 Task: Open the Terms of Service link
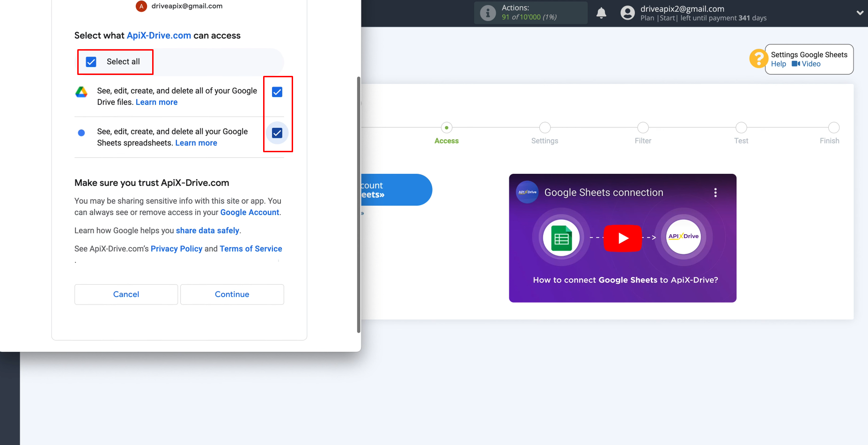tap(251, 248)
